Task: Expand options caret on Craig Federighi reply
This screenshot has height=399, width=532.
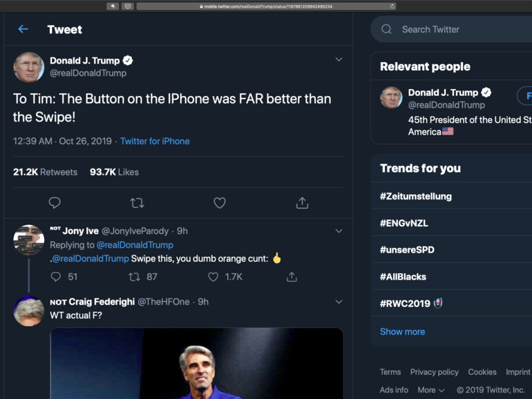Action: tap(339, 302)
